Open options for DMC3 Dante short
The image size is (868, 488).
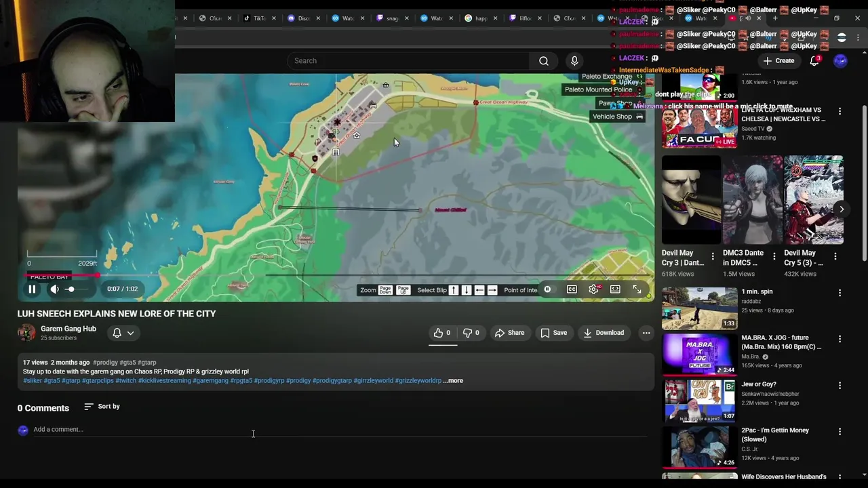click(774, 257)
